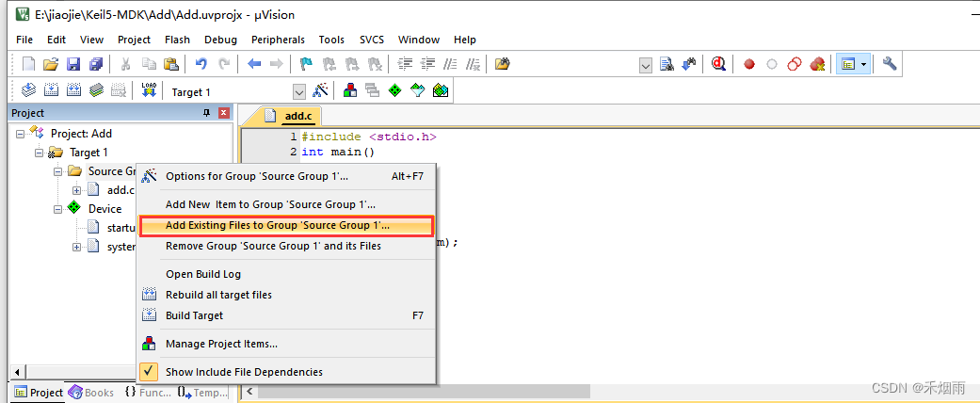Click the Rebuild icon in the build toolbar
Image resolution: width=980 pixels, height=403 pixels.
pos(73,90)
